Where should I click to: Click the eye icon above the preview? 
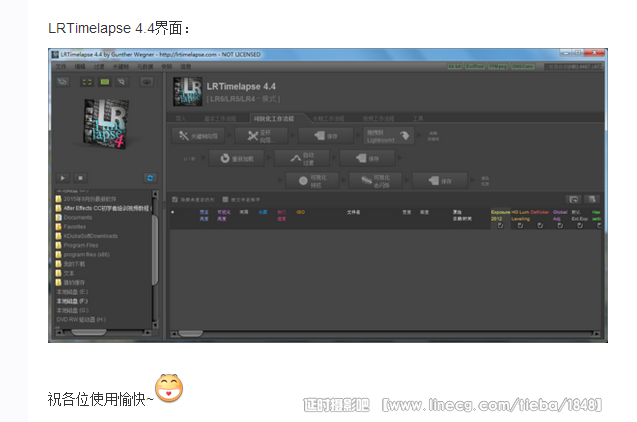[147, 82]
